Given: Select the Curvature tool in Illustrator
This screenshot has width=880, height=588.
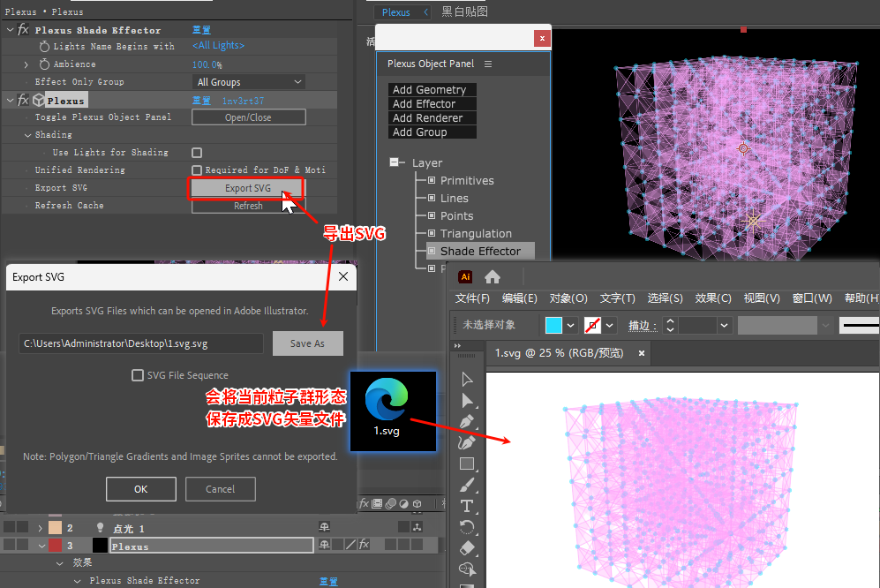Looking at the screenshot, I should coord(466,442).
